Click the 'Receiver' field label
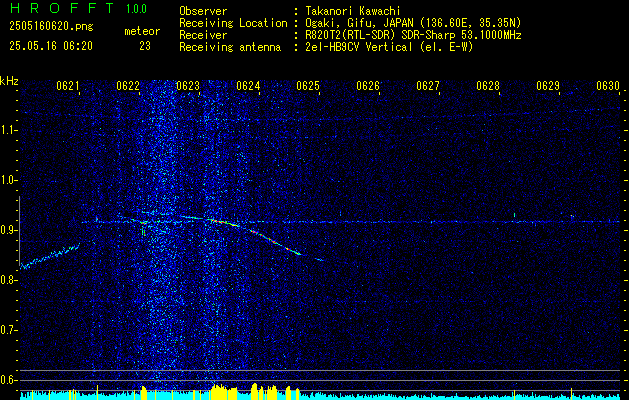The width and height of the screenshot is (629, 400). 203,35
